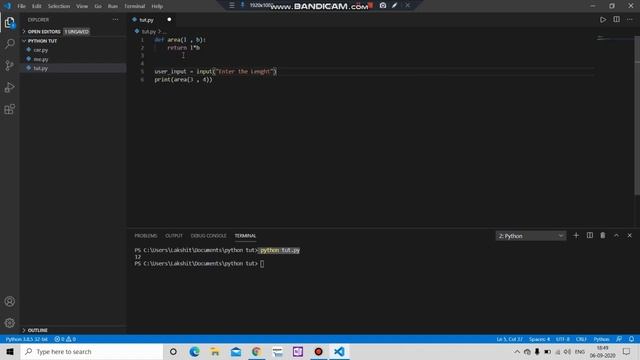Click the Bandicam screenshot camera icon
The image size is (640, 360).
383,6
